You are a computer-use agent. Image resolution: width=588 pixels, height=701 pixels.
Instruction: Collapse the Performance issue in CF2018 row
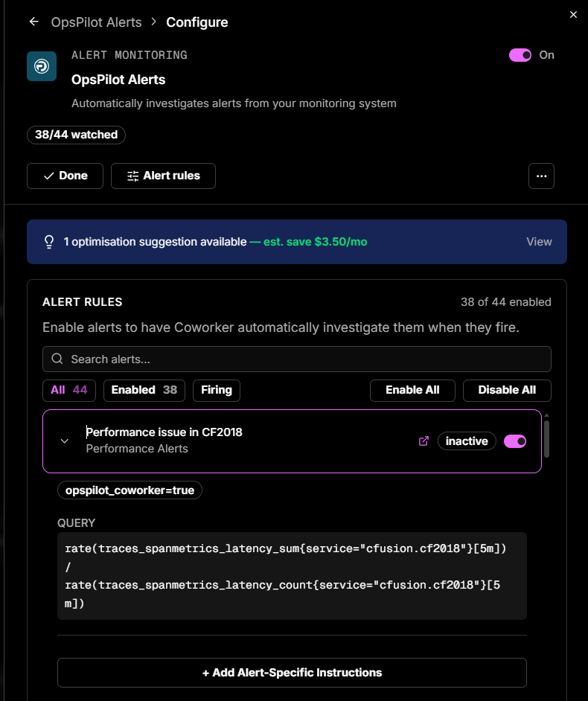[x=65, y=441]
